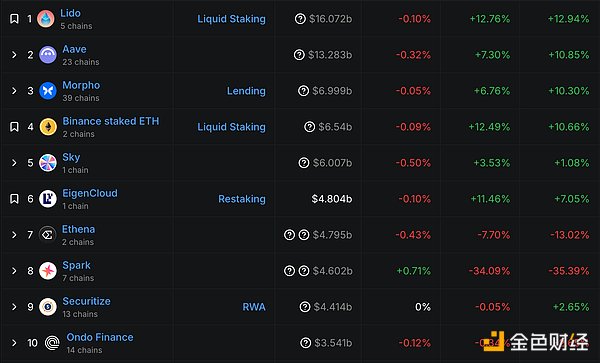Image resolution: width=600 pixels, height=363 pixels.
Task: Open the Restaking category link
Action: [242, 199]
